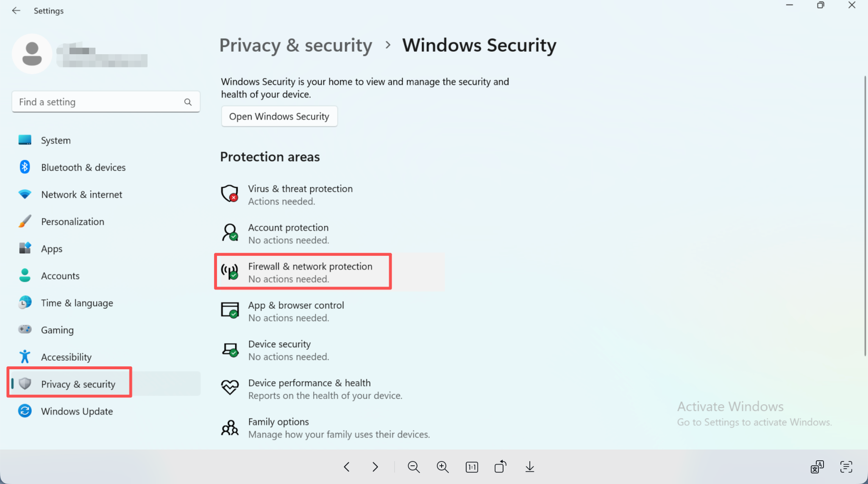The image size is (868, 484).
Task: Zoom out using the magnifier minus icon
Action: coord(414,467)
